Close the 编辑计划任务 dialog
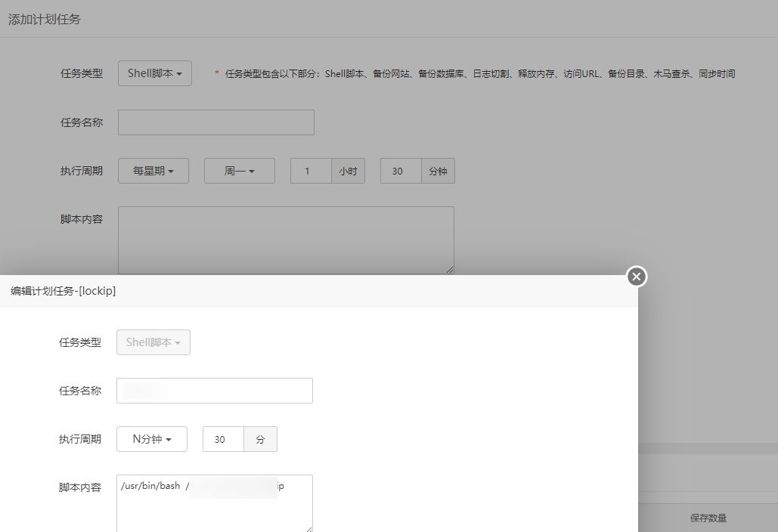Viewport: 778px width, 532px height. point(637,277)
